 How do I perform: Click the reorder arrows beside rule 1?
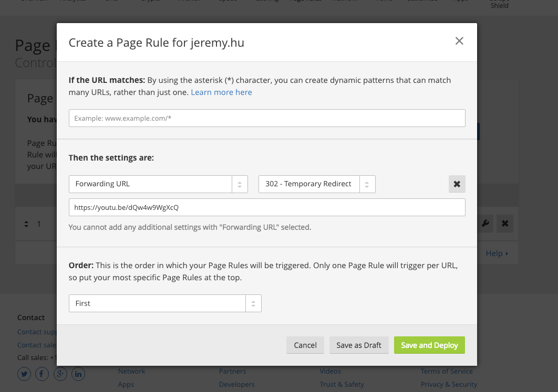click(26, 224)
